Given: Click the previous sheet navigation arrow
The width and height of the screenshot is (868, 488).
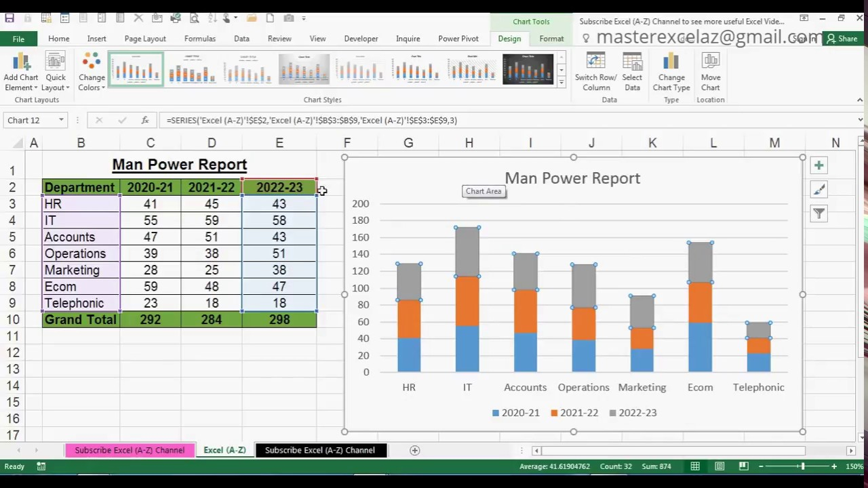Looking at the screenshot, I should tap(18, 450).
